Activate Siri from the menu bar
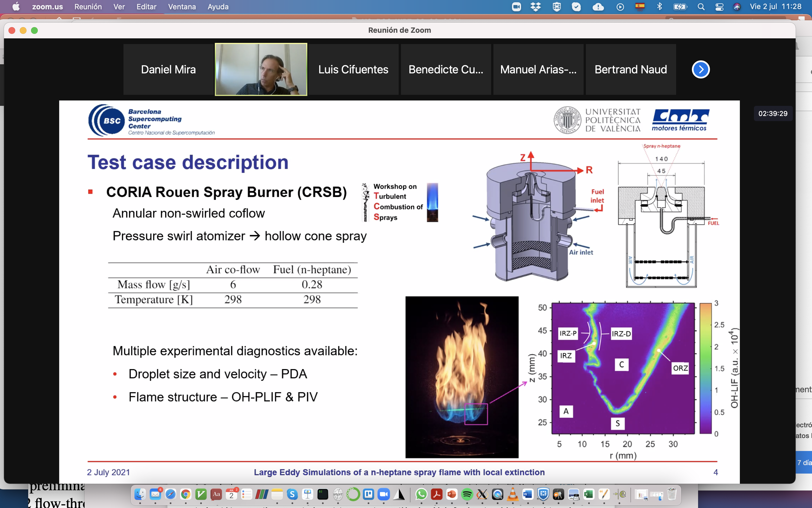Screen dimensions: 812x508 click(x=737, y=7)
